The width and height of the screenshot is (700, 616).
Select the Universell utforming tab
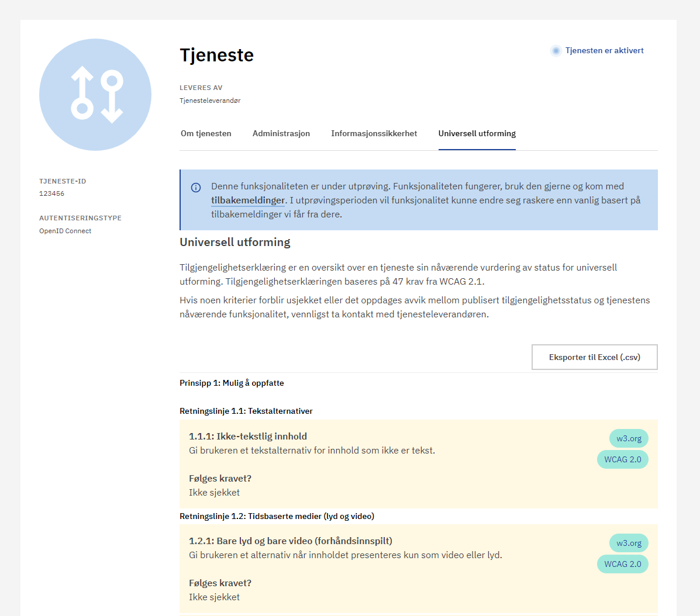click(477, 134)
